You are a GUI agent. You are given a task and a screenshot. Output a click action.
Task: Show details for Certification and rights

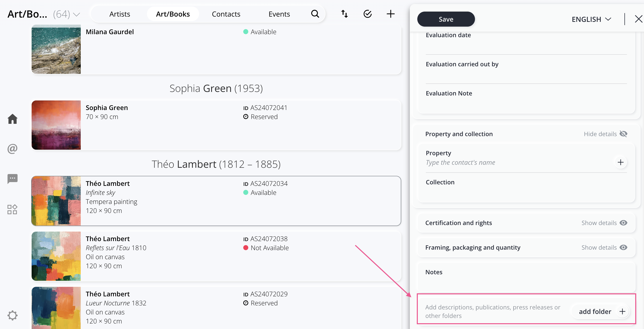pos(604,223)
